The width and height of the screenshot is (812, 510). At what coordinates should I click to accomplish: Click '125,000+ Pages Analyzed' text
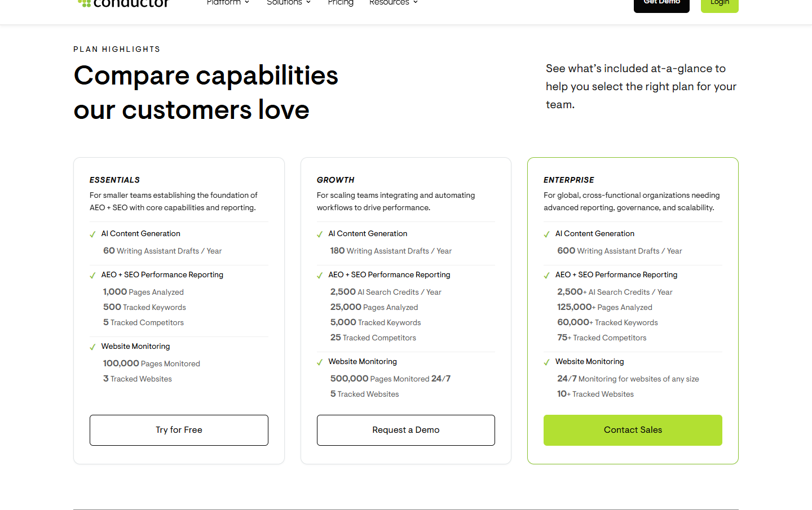coord(604,307)
